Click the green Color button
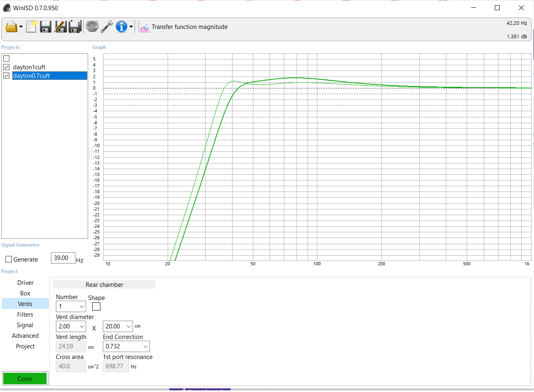 coord(25,379)
